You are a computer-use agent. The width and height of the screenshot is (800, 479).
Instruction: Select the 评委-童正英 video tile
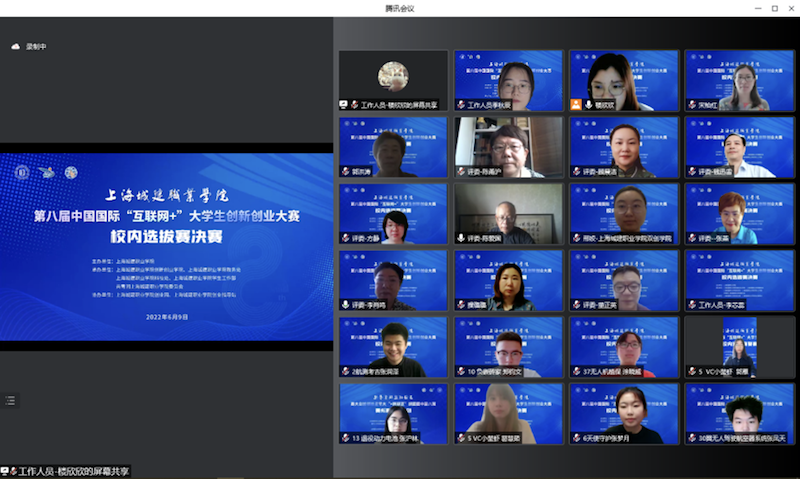point(624,281)
